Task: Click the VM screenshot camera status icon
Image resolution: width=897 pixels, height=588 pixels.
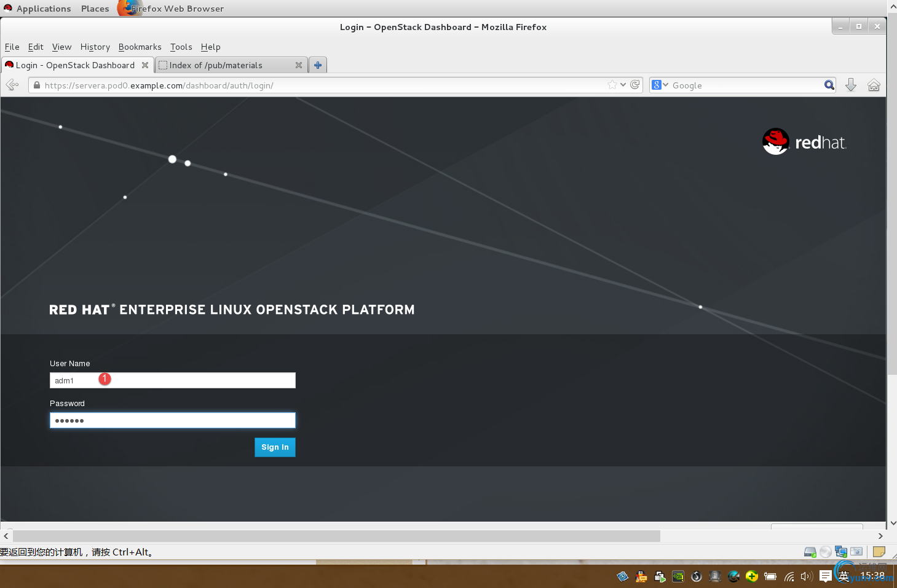Action: tap(856, 552)
